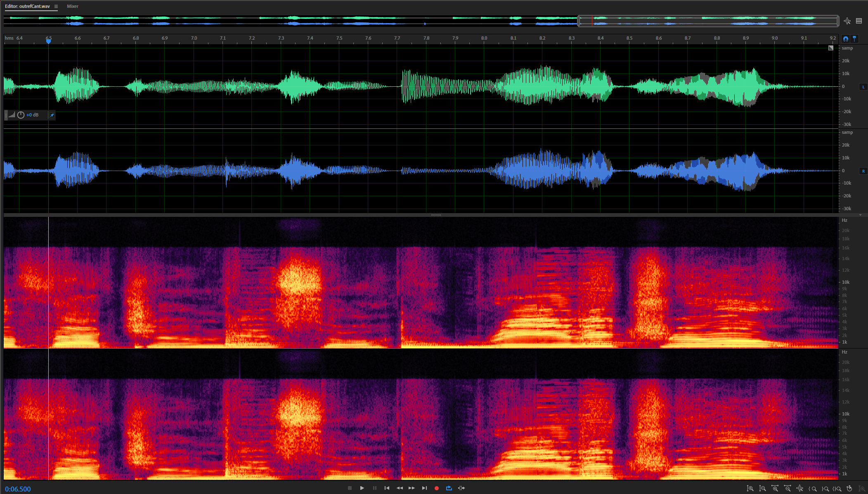The height and width of the screenshot is (494, 868).
Task: Click Zoom In Time icon
Action: click(x=775, y=489)
